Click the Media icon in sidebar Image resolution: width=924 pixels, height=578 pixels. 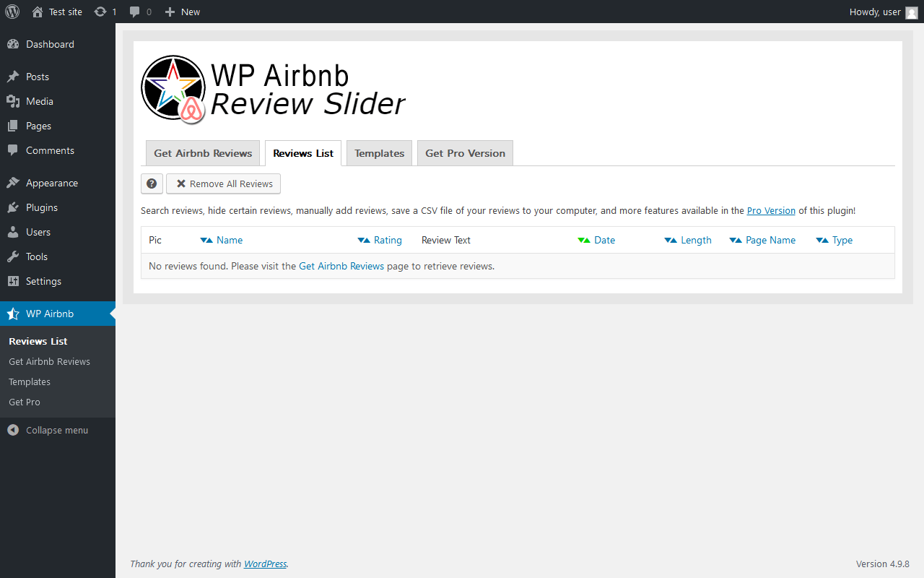pyautogui.click(x=13, y=101)
